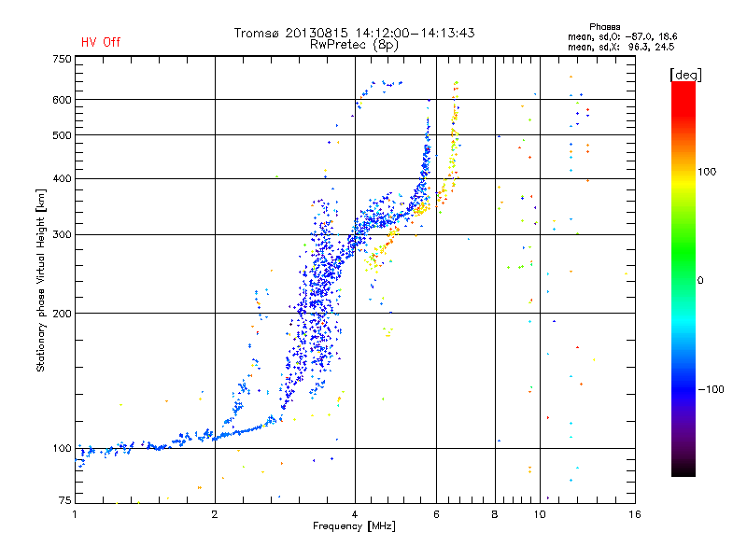Click the x-axis label 'Frequency [MHz]'
The image size is (747, 560).
click(354, 526)
